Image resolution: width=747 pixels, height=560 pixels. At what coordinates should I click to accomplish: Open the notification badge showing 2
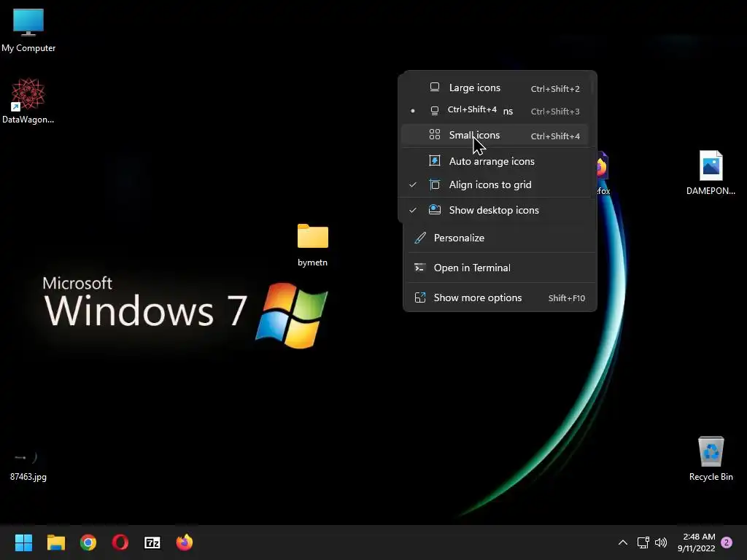click(727, 542)
